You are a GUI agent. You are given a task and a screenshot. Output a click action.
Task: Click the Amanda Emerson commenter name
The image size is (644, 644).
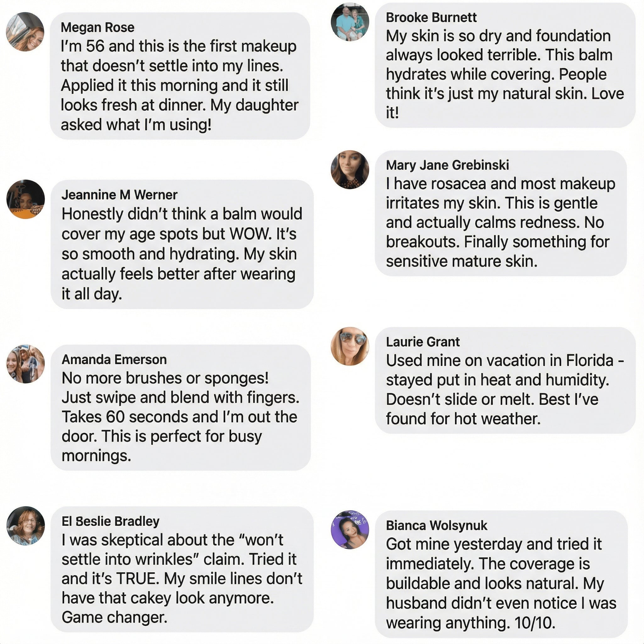[x=114, y=359]
